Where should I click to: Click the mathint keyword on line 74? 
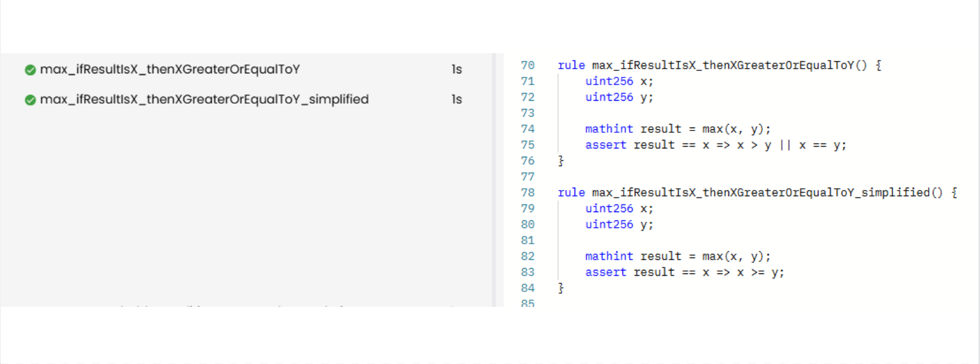(x=609, y=129)
